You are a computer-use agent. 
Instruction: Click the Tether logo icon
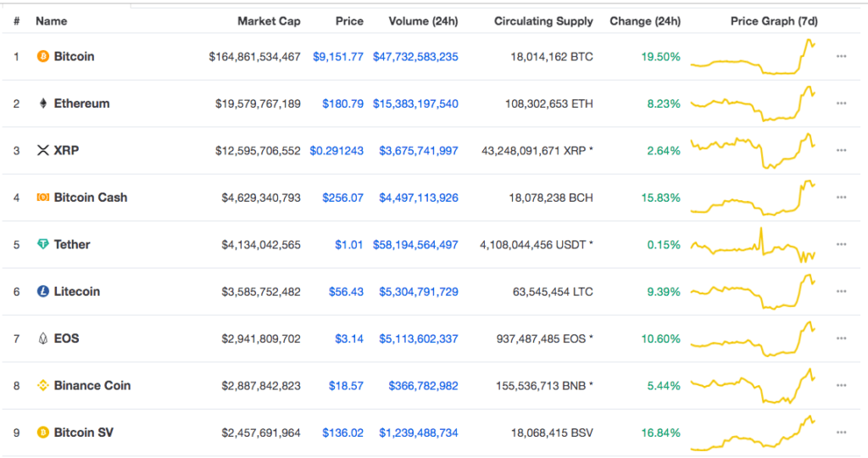pos(42,244)
